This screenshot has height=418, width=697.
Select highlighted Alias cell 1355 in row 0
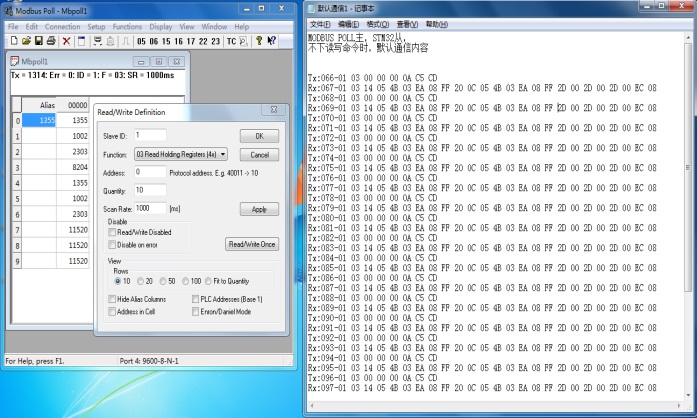[39, 120]
